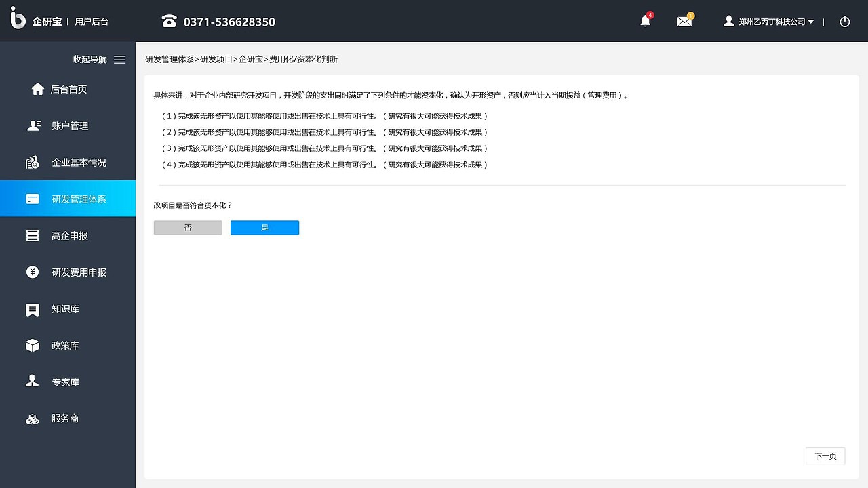Click the 企业基本情况 building icon
The height and width of the screenshot is (488, 868).
33,162
